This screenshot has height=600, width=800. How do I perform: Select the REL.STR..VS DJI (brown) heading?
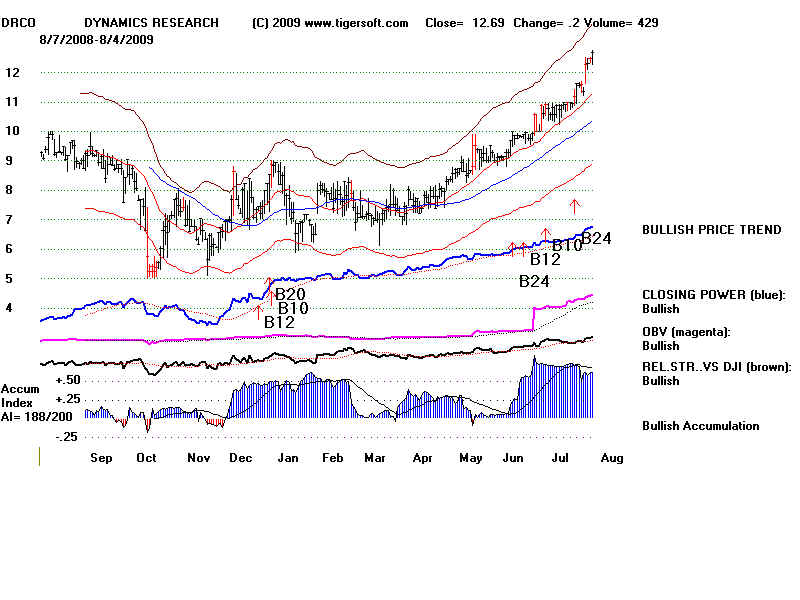click(x=717, y=367)
